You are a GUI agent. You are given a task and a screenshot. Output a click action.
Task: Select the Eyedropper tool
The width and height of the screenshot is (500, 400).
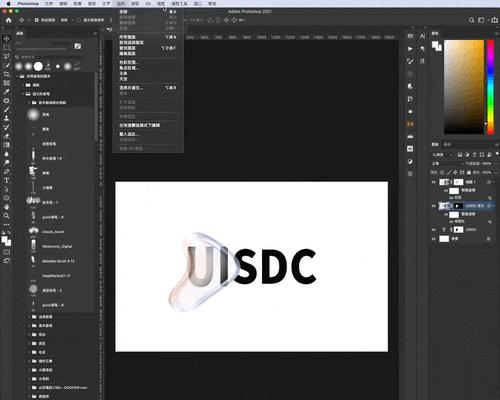click(6, 92)
